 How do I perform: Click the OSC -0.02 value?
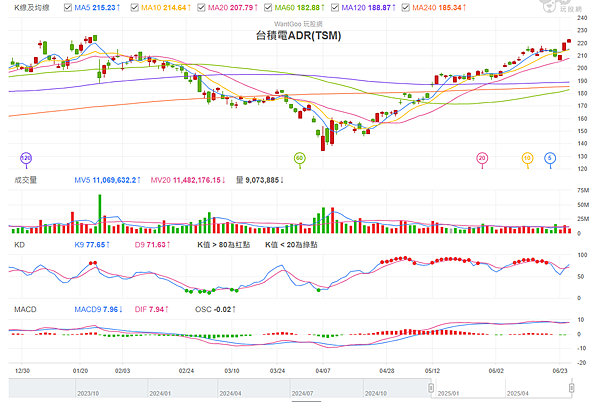pos(215,309)
